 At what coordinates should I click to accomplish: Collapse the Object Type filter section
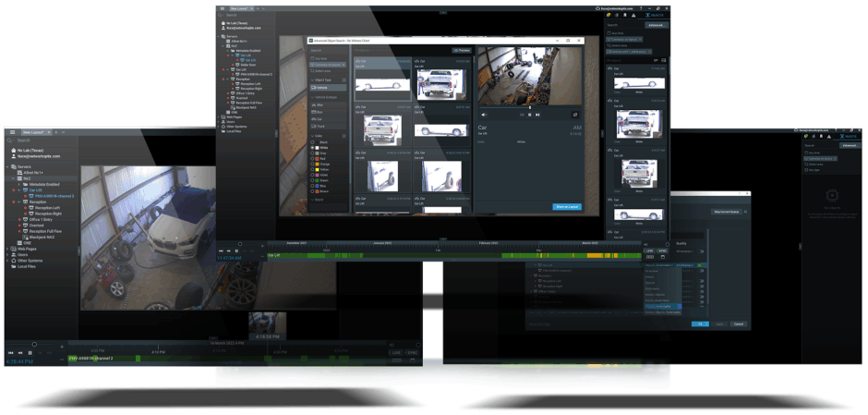312,81
